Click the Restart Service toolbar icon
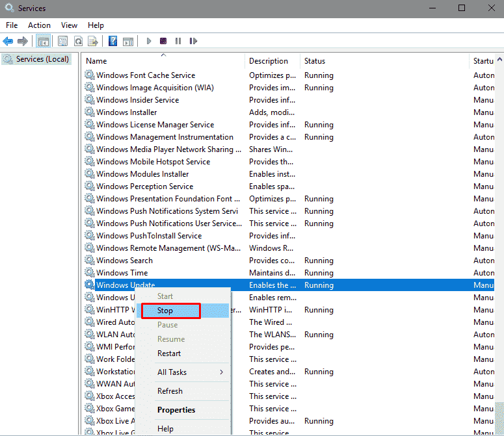Image resolution: width=504 pixels, height=436 pixels. coord(193,41)
